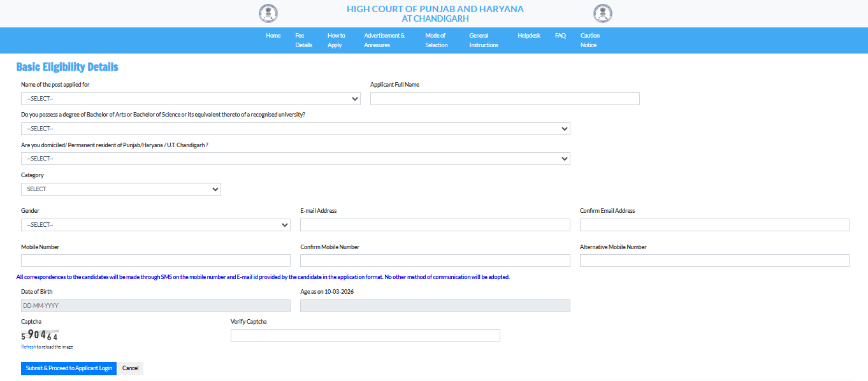Click the Mobile Number field
This screenshot has height=381, width=868.
pos(156,260)
